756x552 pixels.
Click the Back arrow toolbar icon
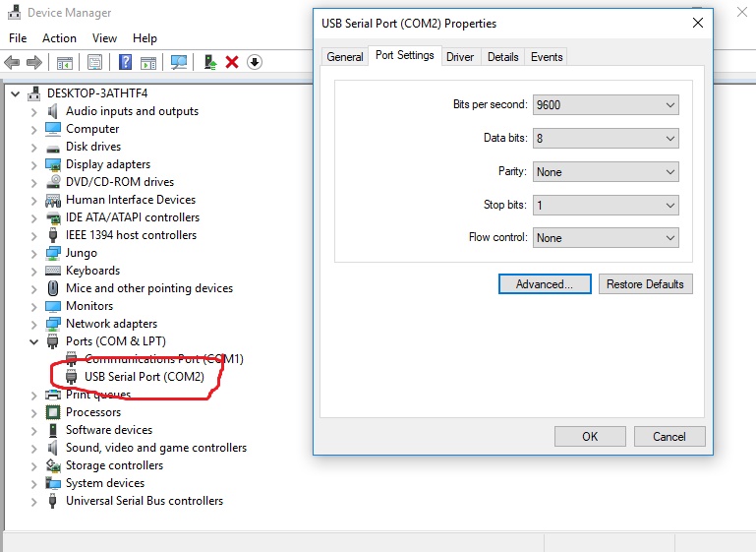(12, 62)
